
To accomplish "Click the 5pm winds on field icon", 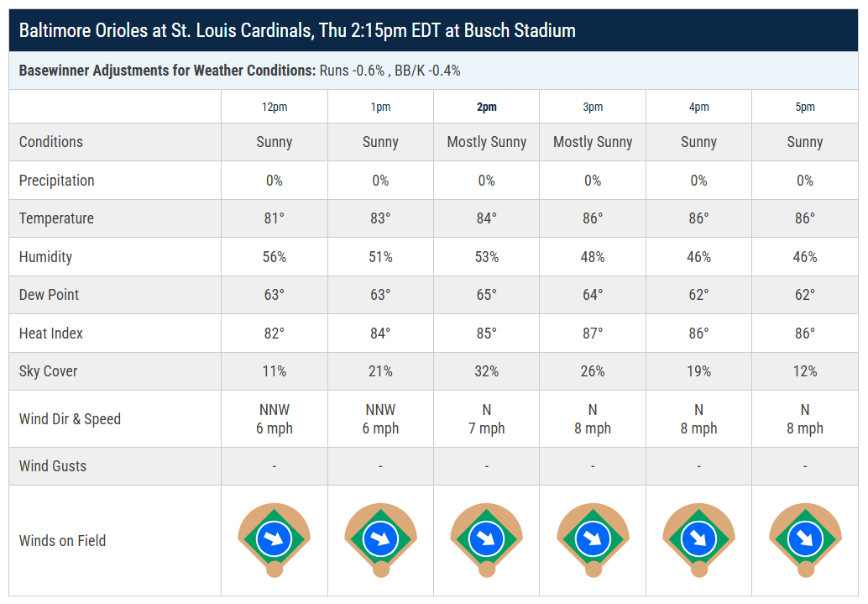I will (x=805, y=540).
